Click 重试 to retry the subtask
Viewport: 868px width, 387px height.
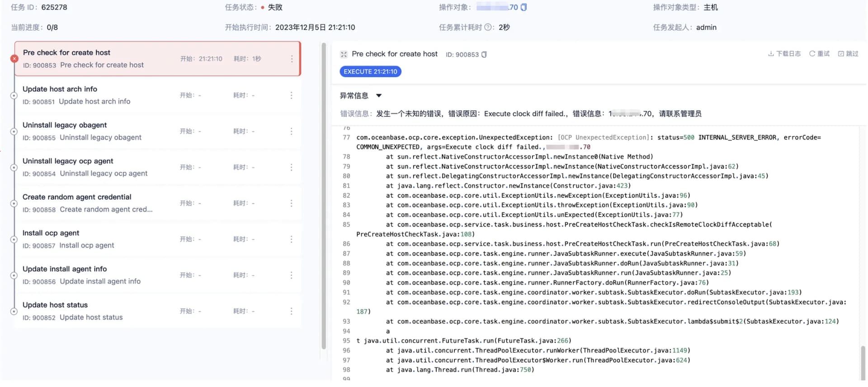pos(819,54)
